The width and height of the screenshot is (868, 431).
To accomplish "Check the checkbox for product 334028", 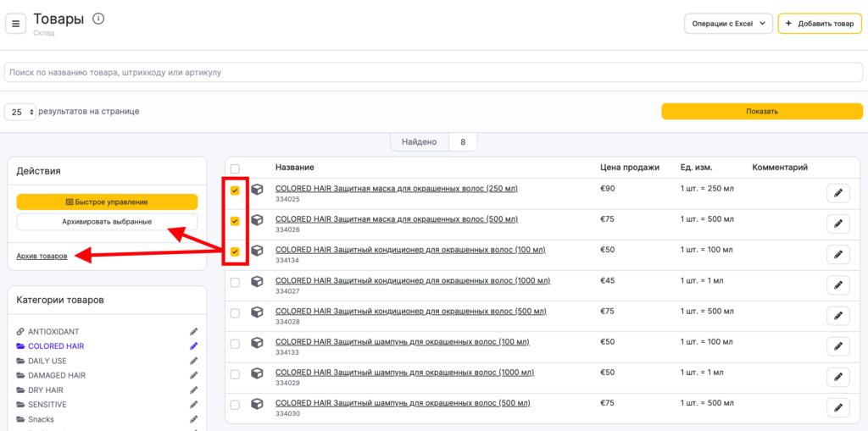I will tap(235, 313).
